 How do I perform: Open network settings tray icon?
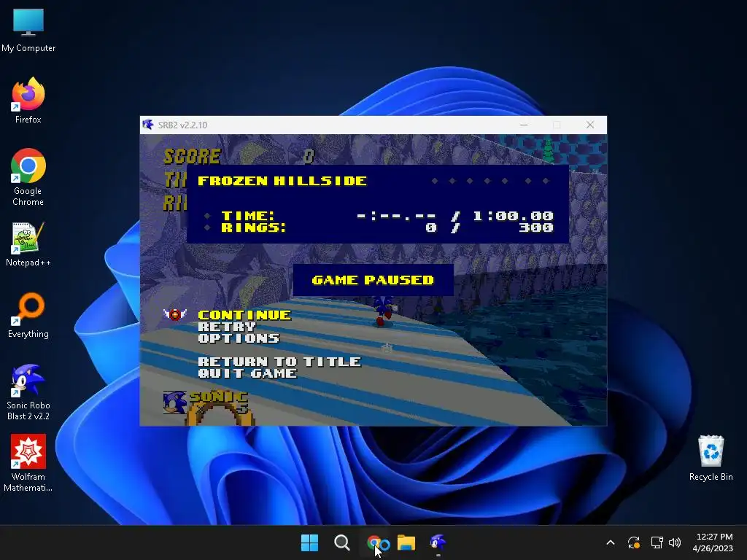coord(657,542)
